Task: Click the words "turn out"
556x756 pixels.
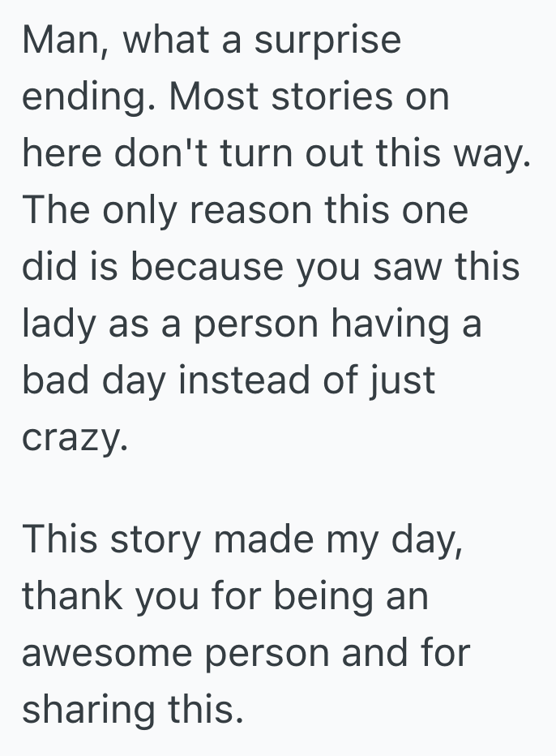Action: (306, 154)
